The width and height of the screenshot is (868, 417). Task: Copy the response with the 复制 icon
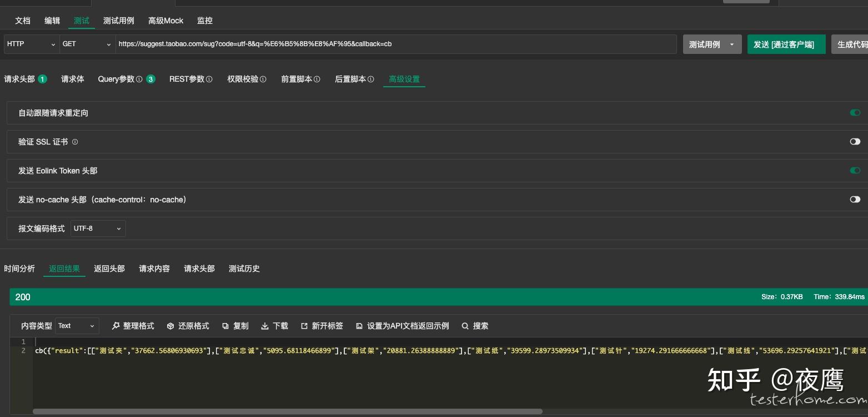225,326
